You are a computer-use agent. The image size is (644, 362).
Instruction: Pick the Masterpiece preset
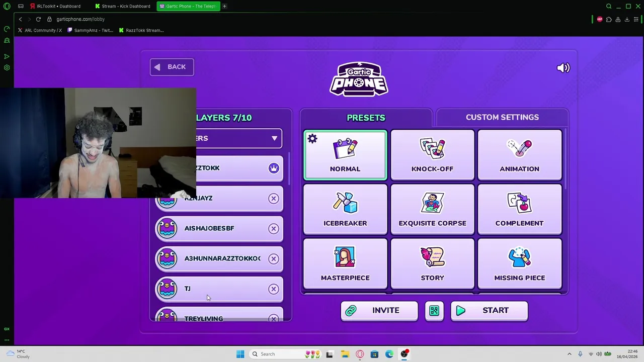345,264
